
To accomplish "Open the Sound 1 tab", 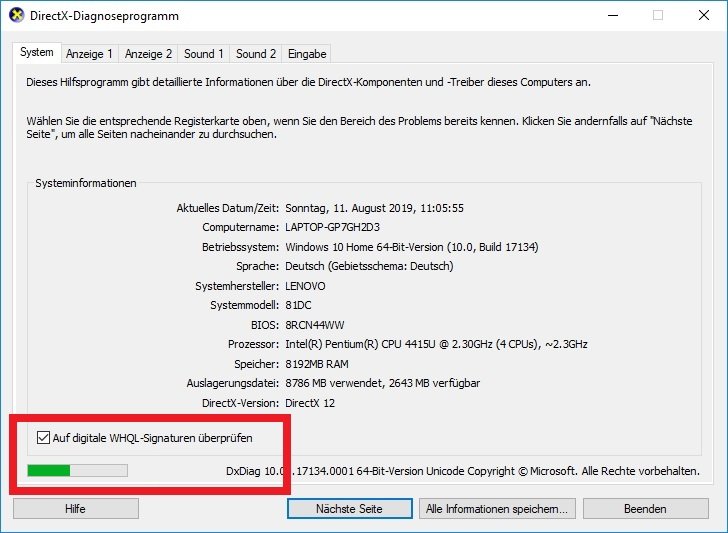I will [203, 54].
